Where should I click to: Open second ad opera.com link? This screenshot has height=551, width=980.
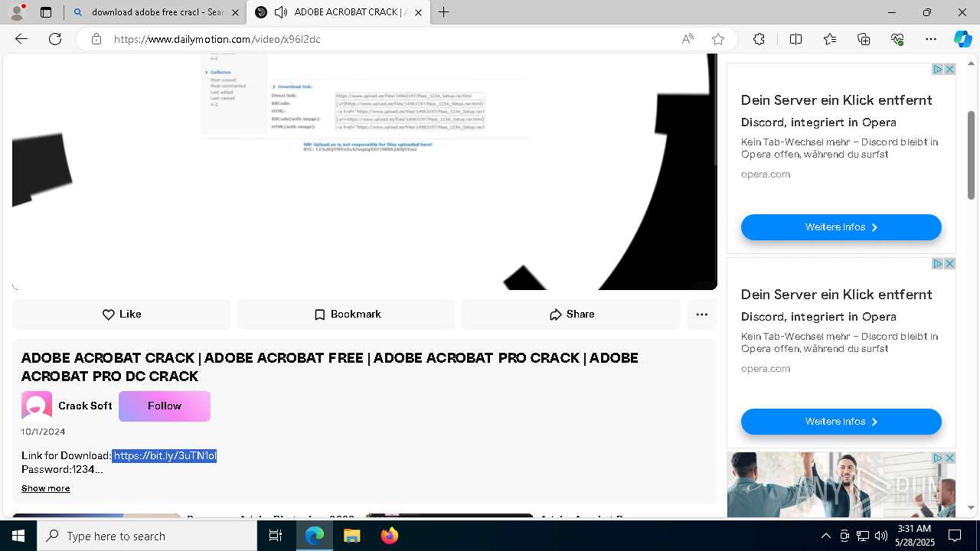tap(766, 369)
